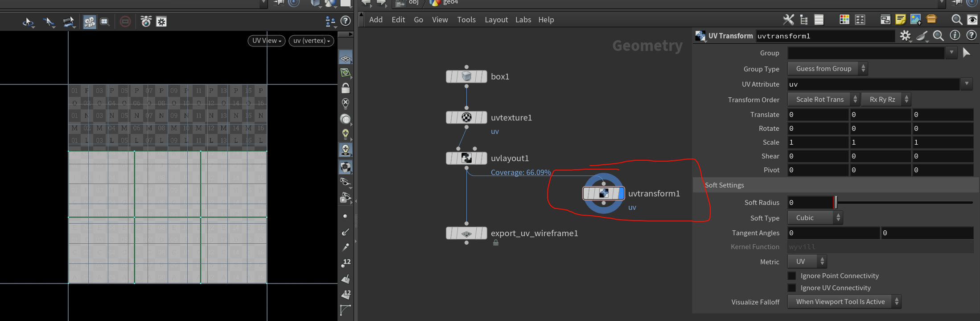Click the node info 'i' icon in parameter pane
Image resolution: width=980 pixels, height=321 pixels.
(x=955, y=35)
